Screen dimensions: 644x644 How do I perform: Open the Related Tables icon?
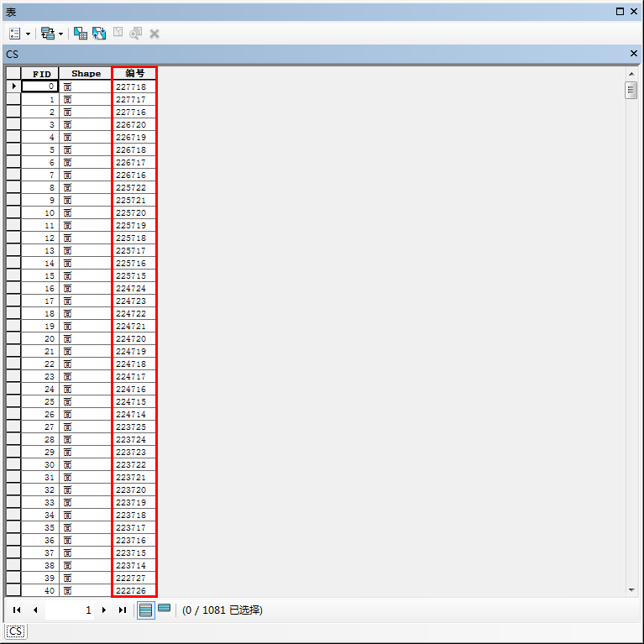click(x=48, y=34)
